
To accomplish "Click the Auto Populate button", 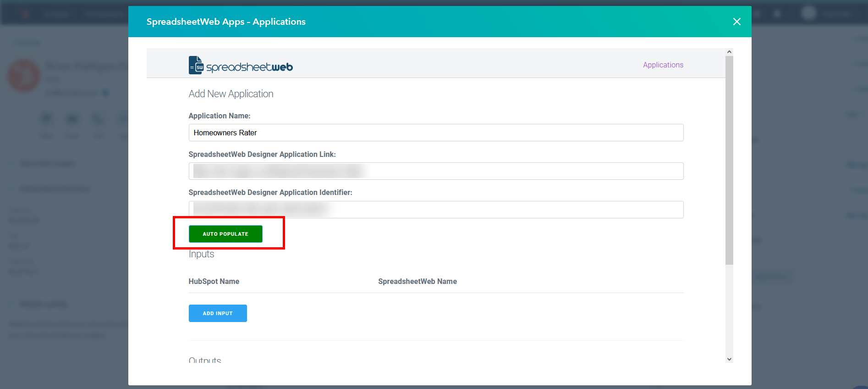I will [x=225, y=234].
